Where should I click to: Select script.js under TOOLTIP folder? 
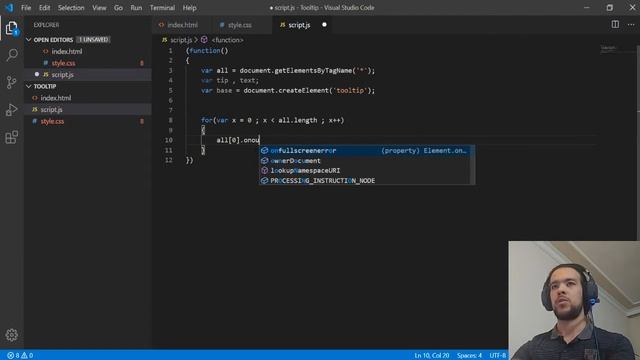[51, 109]
